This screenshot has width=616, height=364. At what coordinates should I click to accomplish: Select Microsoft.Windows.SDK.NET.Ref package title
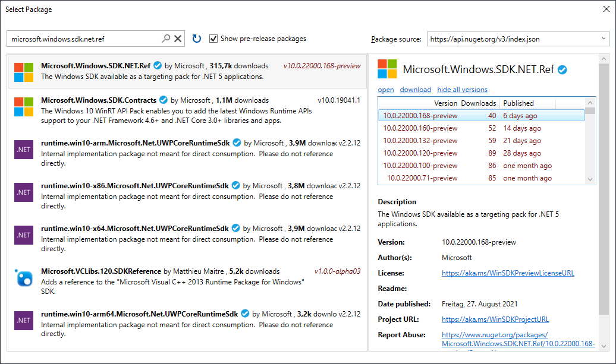96,65
